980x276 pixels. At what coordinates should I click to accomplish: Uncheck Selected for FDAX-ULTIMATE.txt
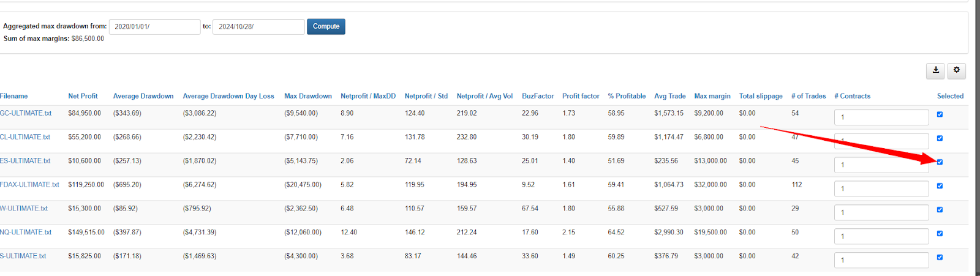point(940,186)
